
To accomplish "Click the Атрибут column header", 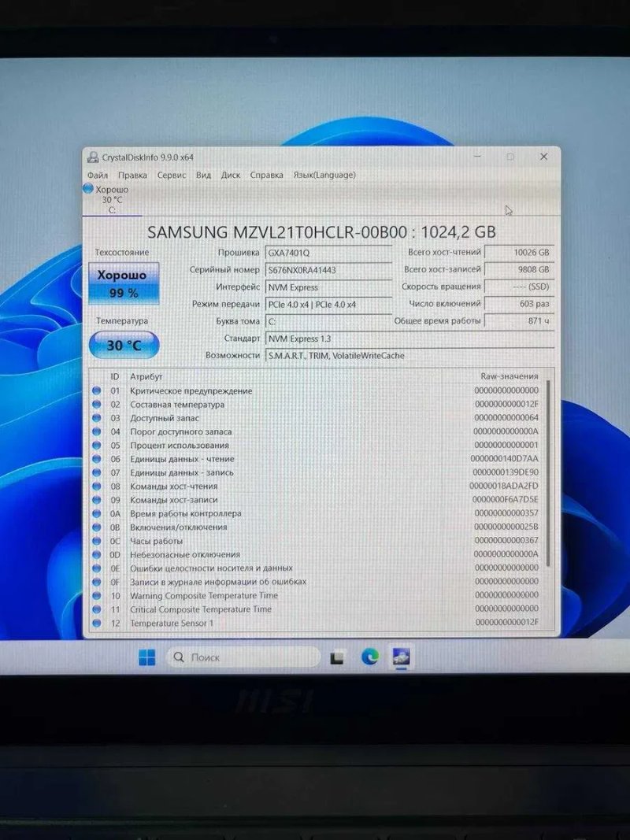I will [x=146, y=376].
